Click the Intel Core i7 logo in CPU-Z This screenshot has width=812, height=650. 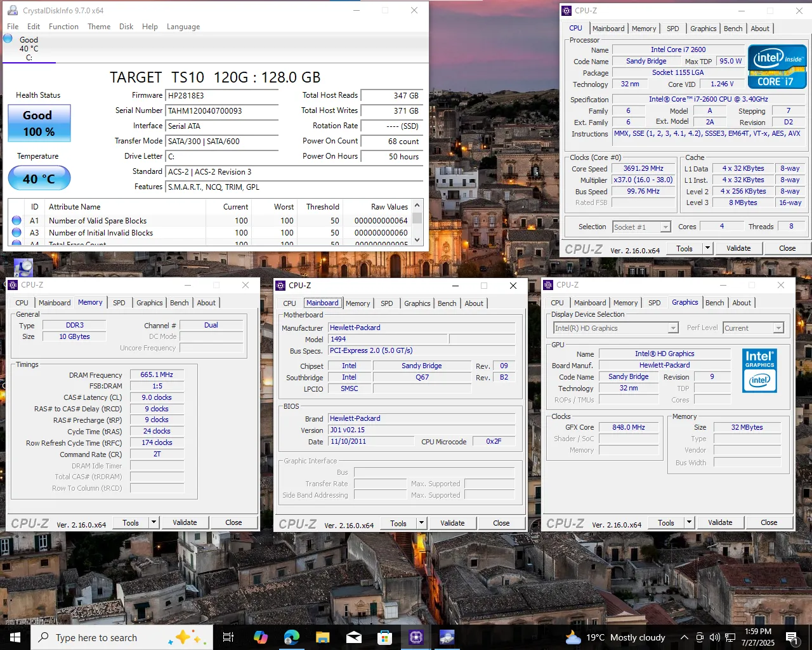776,66
